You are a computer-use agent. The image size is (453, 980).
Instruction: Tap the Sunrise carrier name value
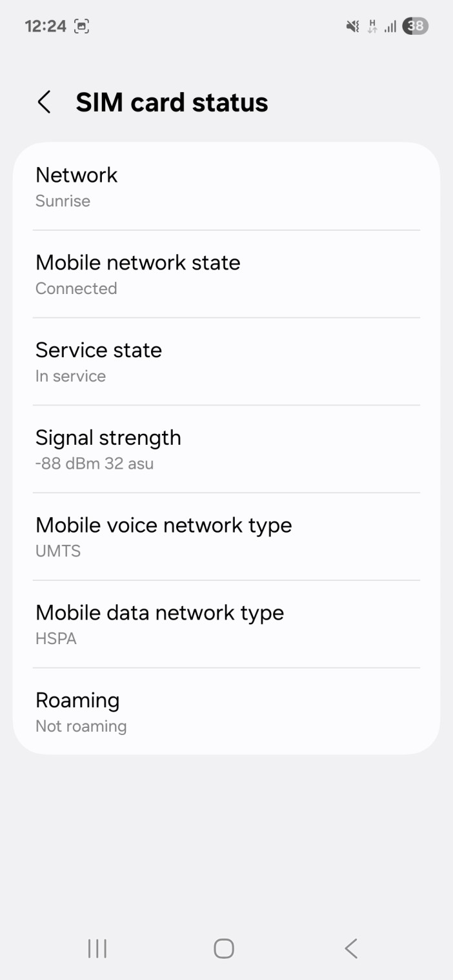(x=63, y=201)
